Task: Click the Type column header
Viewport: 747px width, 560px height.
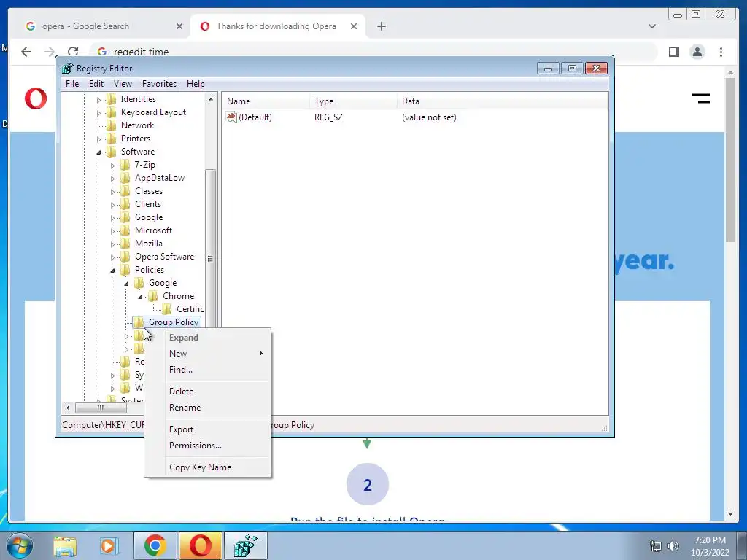Action: coord(353,101)
